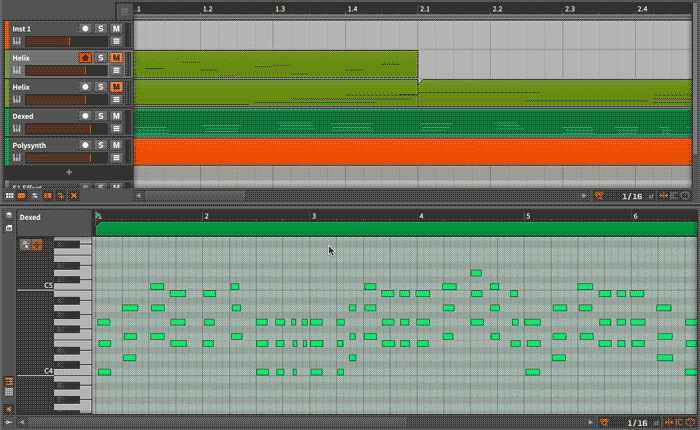This screenshot has height=430, width=700.
Task: Toggle double-row track height icon
Action: (47, 196)
